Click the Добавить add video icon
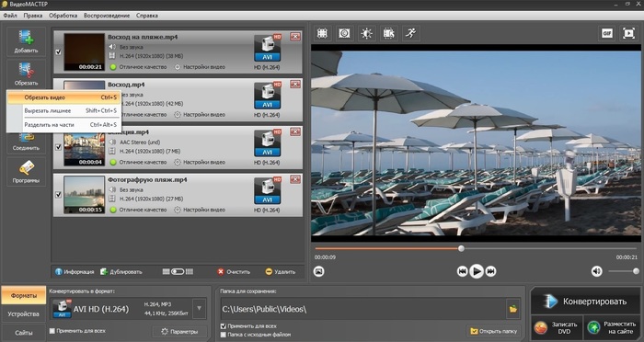Screen dimensions: 644x342 point(26,41)
